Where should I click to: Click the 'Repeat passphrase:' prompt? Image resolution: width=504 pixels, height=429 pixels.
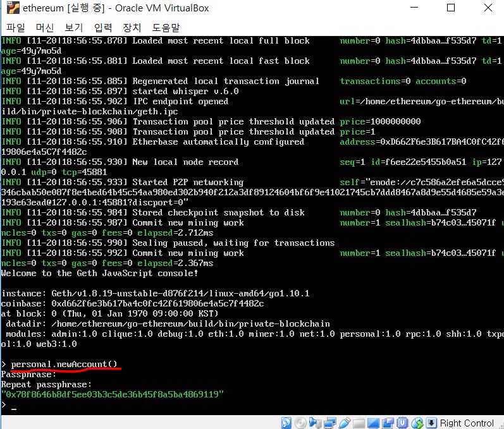click(46, 384)
